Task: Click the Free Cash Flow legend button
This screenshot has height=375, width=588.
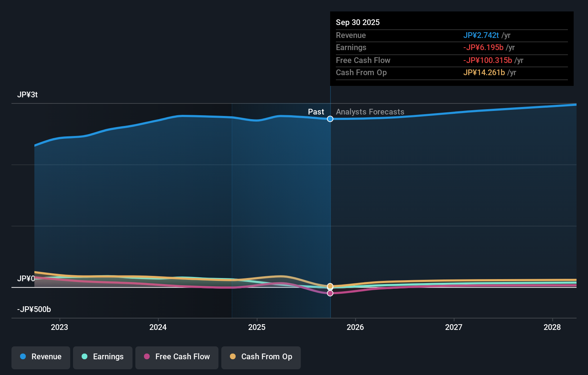Action: click(177, 357)
